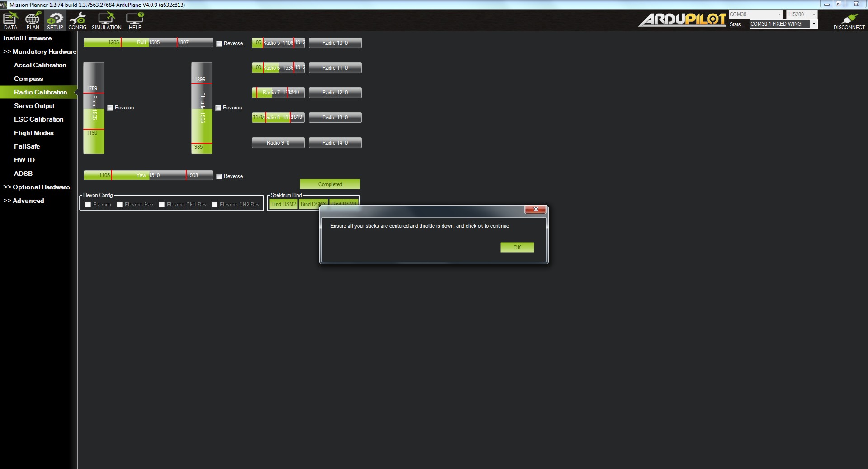Screen dimensions: 868x469
Task: Open the HELP screen
Action: pyautogui.click(x=135, y=21)
